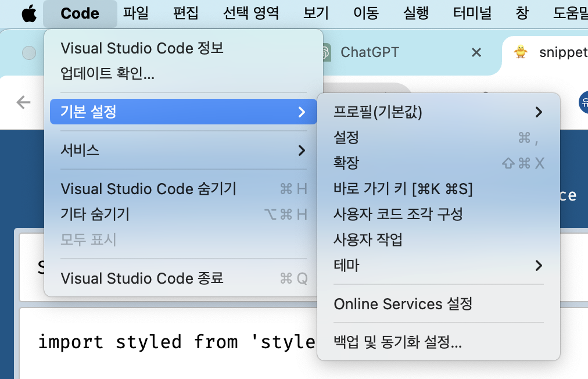Open Online Services 설정
Viewport: 588px width, 379px height.
tap(438, 303)
